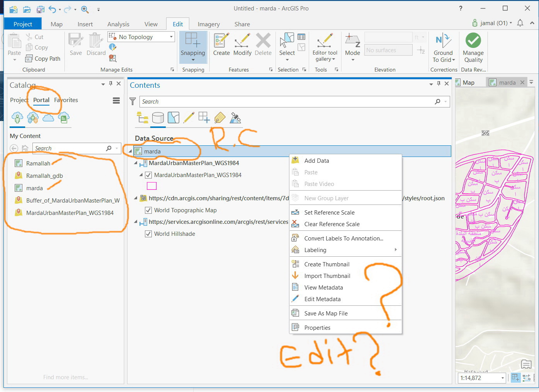Click Save in Manage Edits
This screenshot has height=392, width=539.
coord(76,44)
